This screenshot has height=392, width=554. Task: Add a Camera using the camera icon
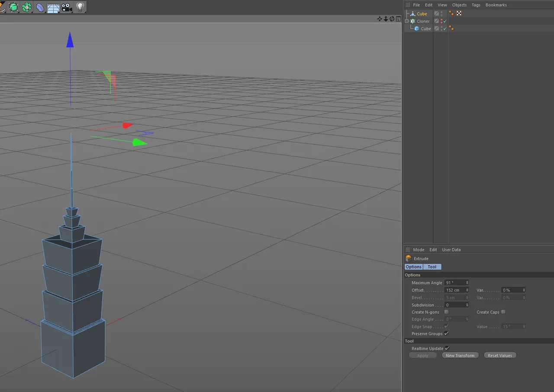pos(66,7)
